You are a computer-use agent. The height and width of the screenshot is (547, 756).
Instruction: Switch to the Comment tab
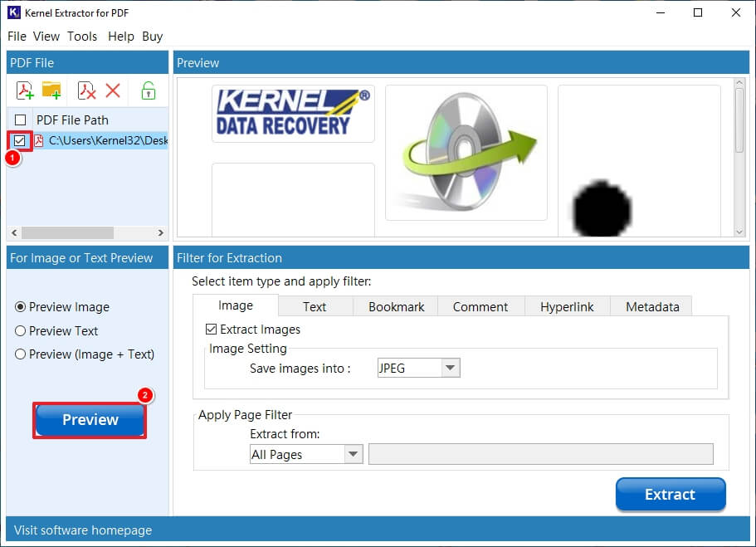tap(480, 307)
